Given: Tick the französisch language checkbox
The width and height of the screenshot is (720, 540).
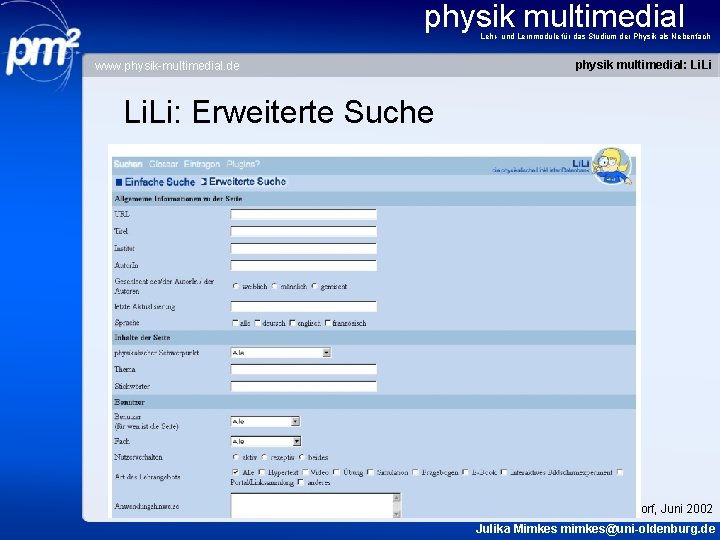Looking at the screenshot, I should (327, 323).
